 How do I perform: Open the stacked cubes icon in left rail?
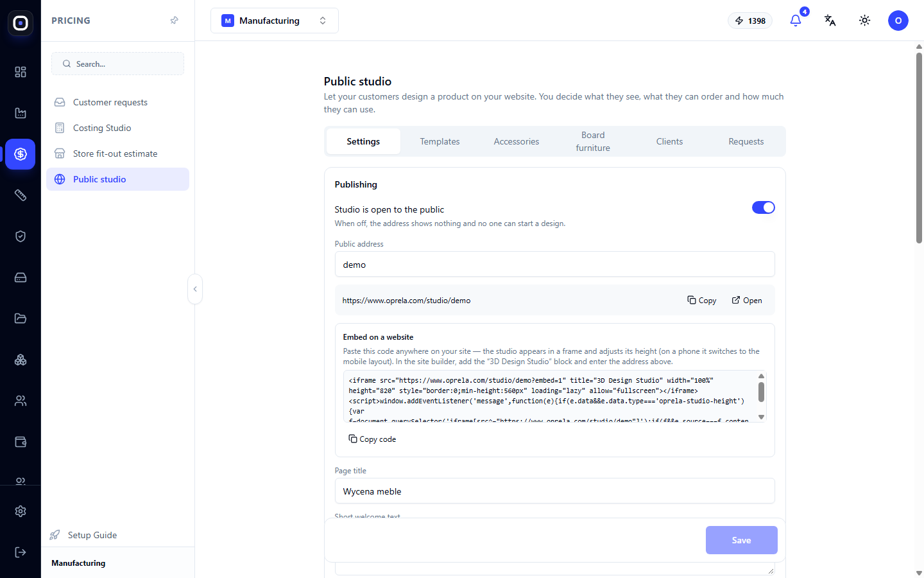point(21,360)
